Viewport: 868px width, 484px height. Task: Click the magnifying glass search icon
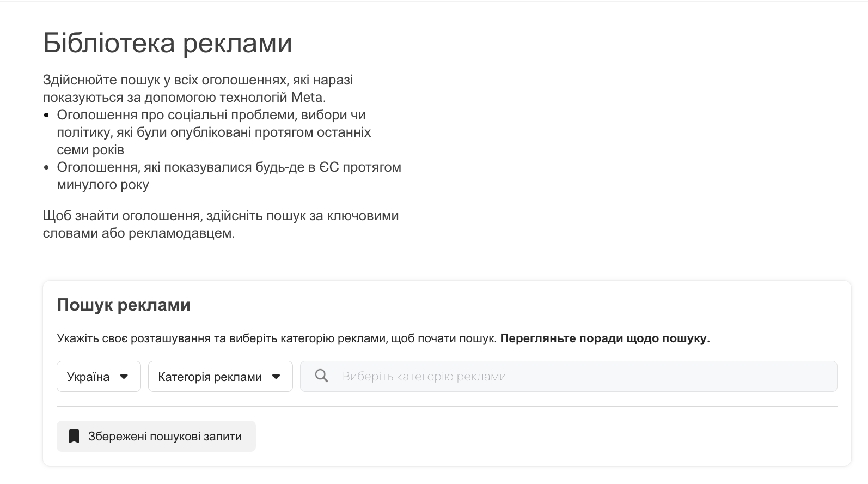321,376
